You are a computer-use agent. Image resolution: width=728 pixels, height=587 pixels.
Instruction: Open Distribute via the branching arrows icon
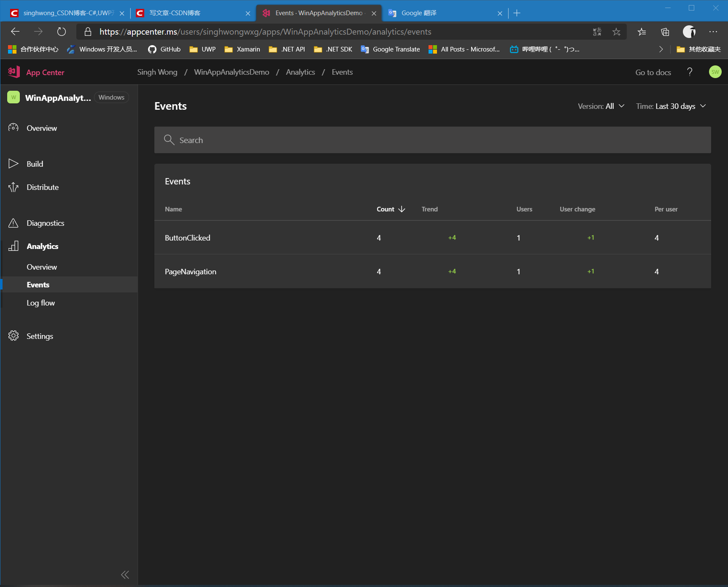[x=13, y=187]
